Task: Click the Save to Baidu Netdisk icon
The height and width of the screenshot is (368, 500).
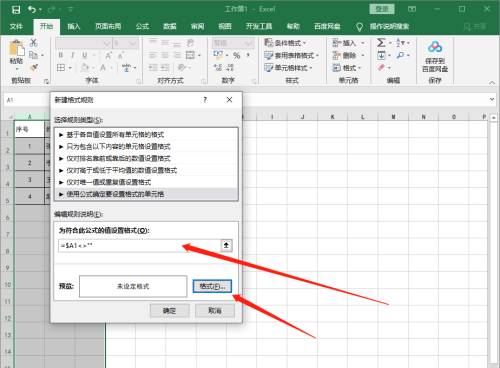Action: tap(435, 47)
